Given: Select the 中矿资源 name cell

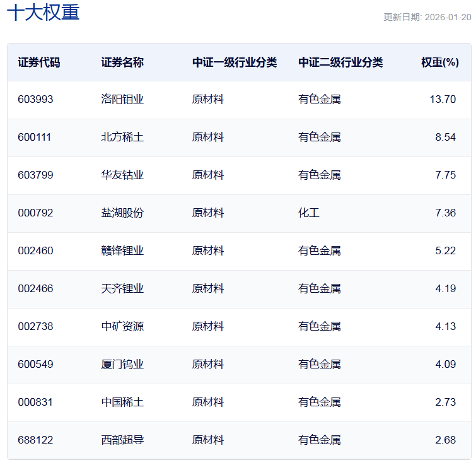Looking at the screenshot, I should (122, 326).
